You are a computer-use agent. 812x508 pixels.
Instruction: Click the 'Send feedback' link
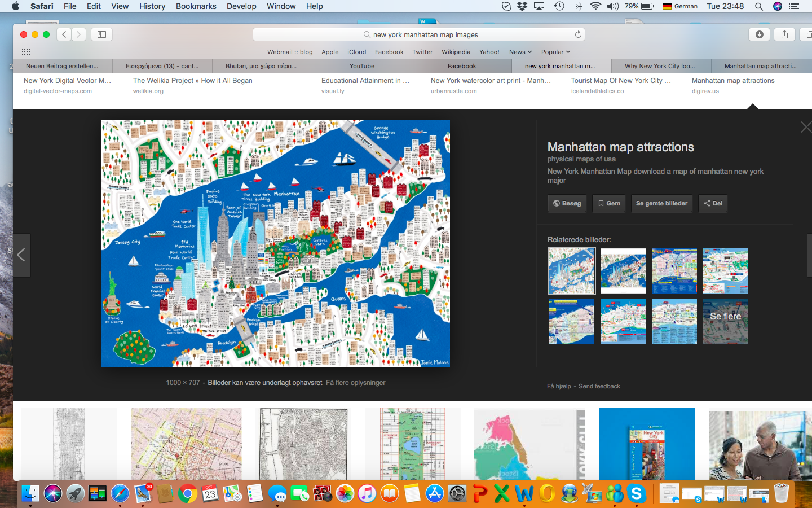[599, 386]
